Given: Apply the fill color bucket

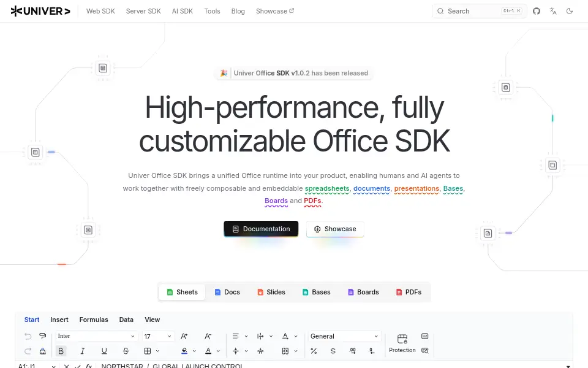Looking at the screenshot, I should tap(184, 351).
